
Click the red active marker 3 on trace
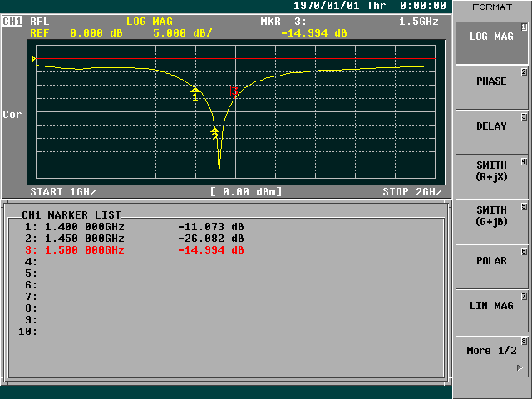tap(234, 91)
